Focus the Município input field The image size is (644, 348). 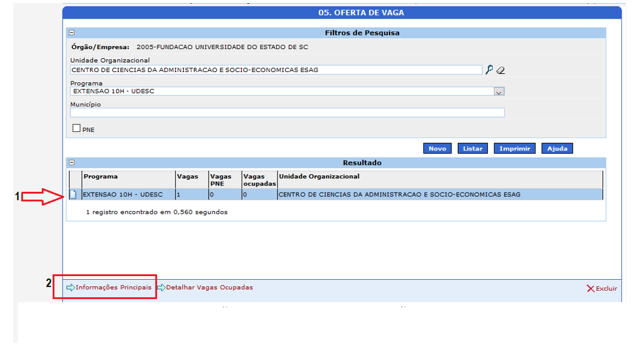tap(287, 113)
